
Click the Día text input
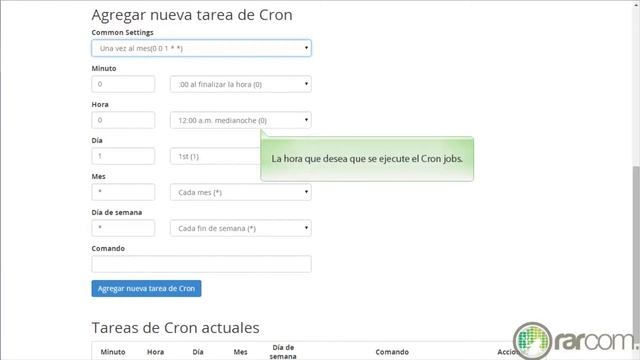coord(123,156)
